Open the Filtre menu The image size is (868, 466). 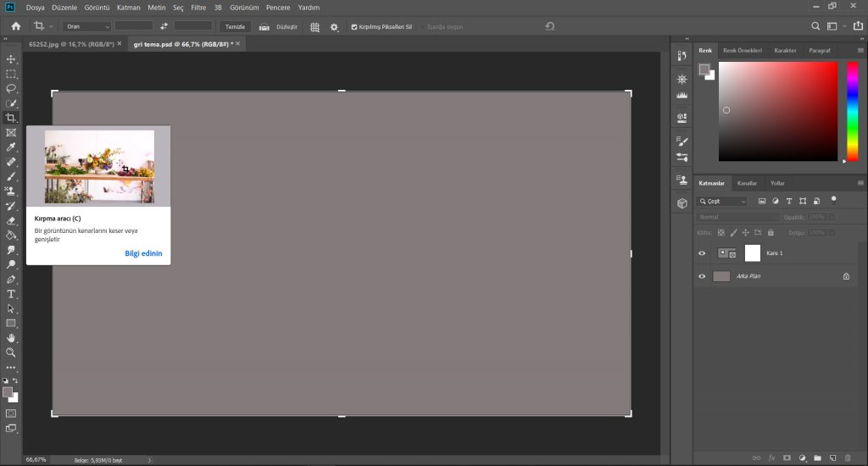click(x=198, y=7)
